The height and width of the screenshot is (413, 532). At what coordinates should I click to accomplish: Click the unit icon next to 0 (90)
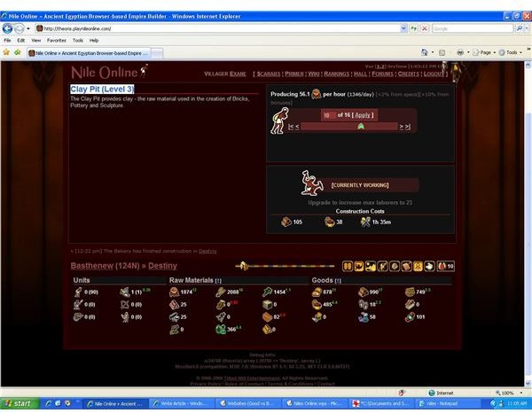click(x=78, y=292)
